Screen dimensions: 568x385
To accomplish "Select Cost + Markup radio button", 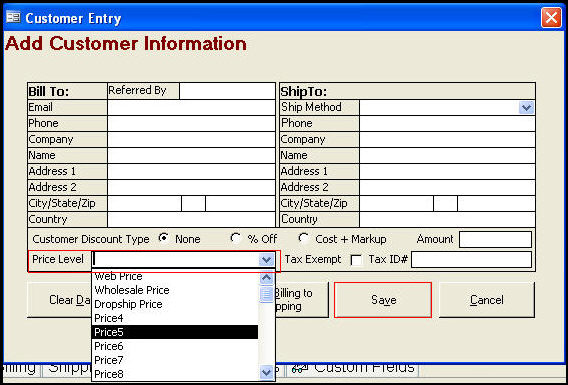I will (303, 238).
